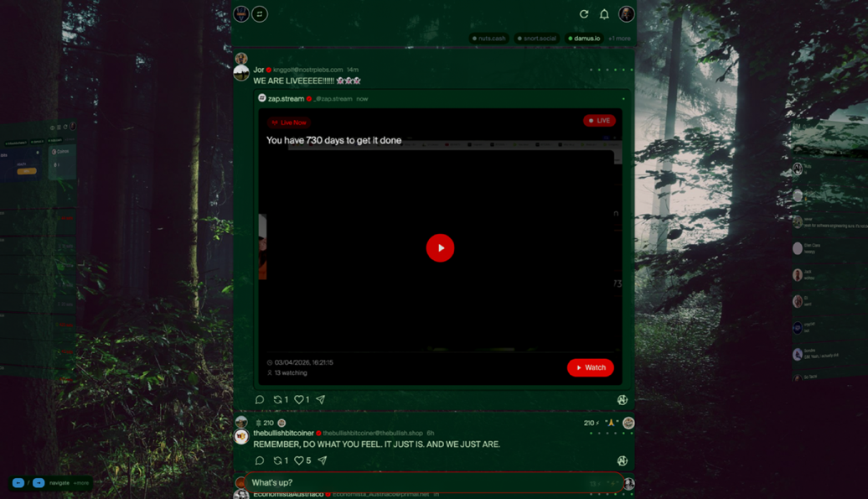
Task: Click the left arrow navigate key
Action: [x=18, y=483]
